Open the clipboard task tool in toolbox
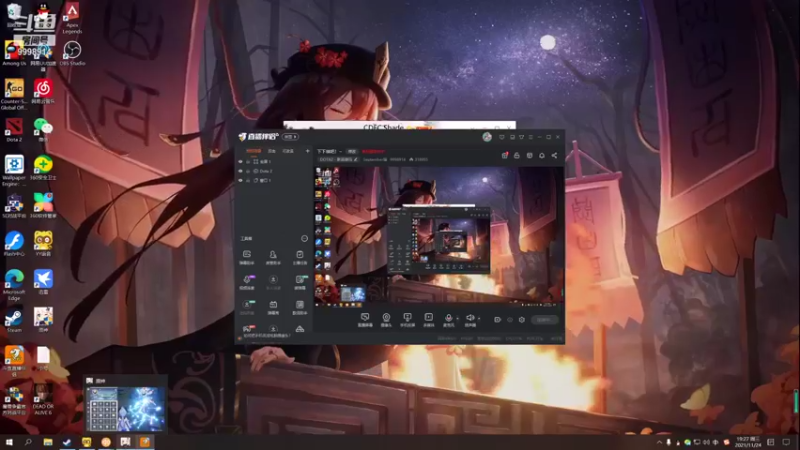This screenshot has height=450, width=800. pos(300,257)
